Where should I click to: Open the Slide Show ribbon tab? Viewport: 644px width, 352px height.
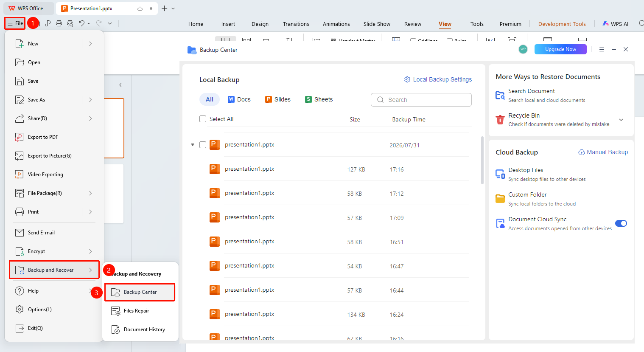tap(377, 24)
